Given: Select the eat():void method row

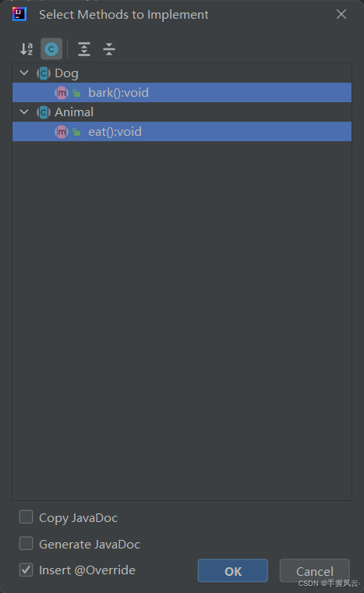Looking at the screenshot, I should coord(182,132).
